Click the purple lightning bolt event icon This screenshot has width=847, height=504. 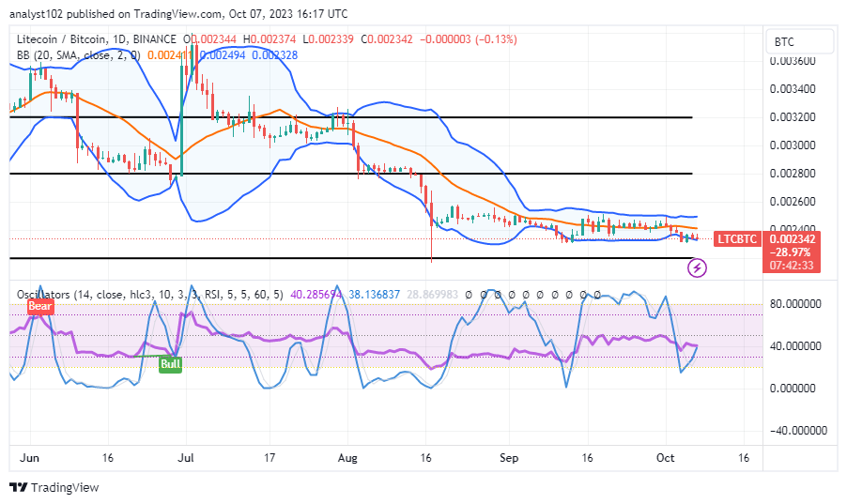tap(697, 267)
